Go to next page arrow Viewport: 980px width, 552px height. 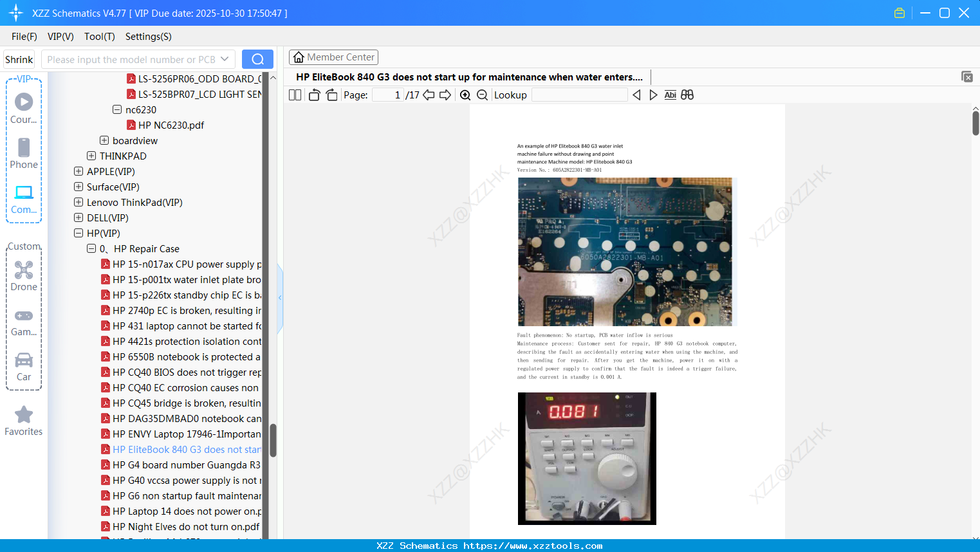pyautogui.click(x=445, y=95)
